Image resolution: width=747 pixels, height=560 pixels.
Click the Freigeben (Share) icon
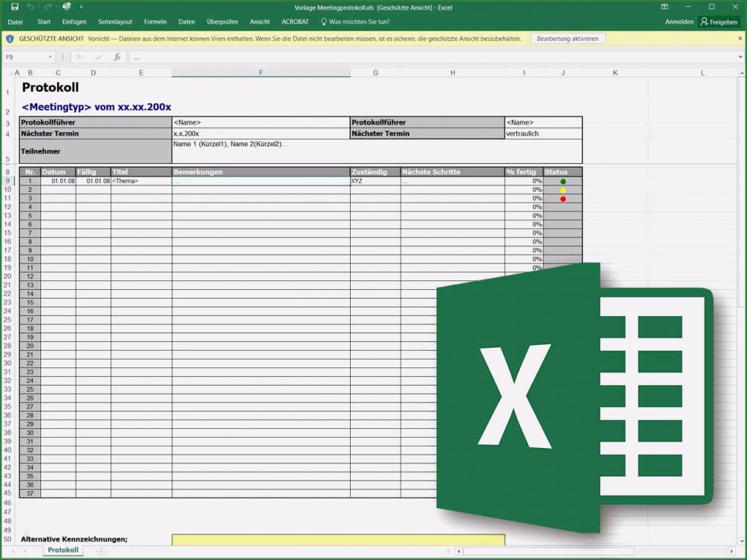coord(718,22)
